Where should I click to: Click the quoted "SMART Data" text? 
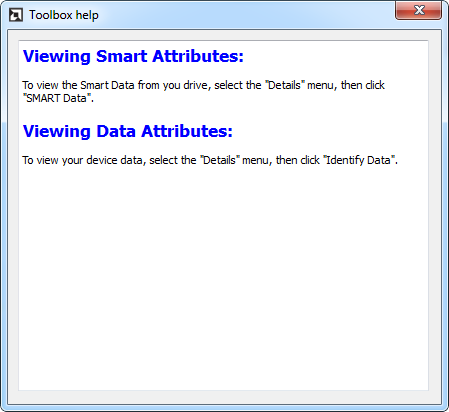coord(57,98)
